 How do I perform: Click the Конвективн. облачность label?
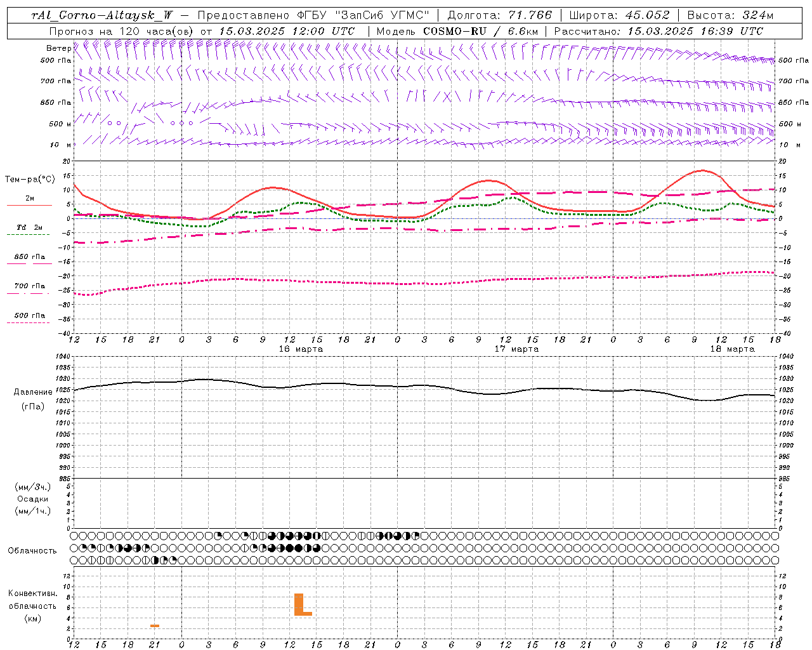click(x=33, y=599)
